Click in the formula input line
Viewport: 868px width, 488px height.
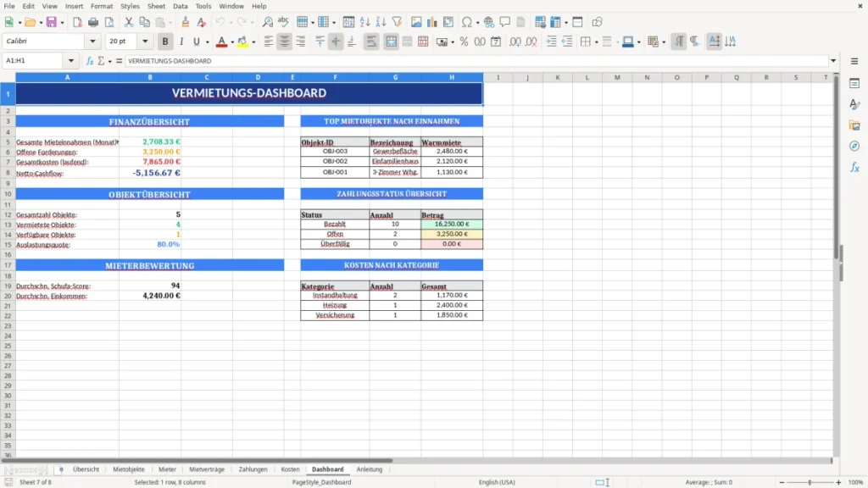476,61
